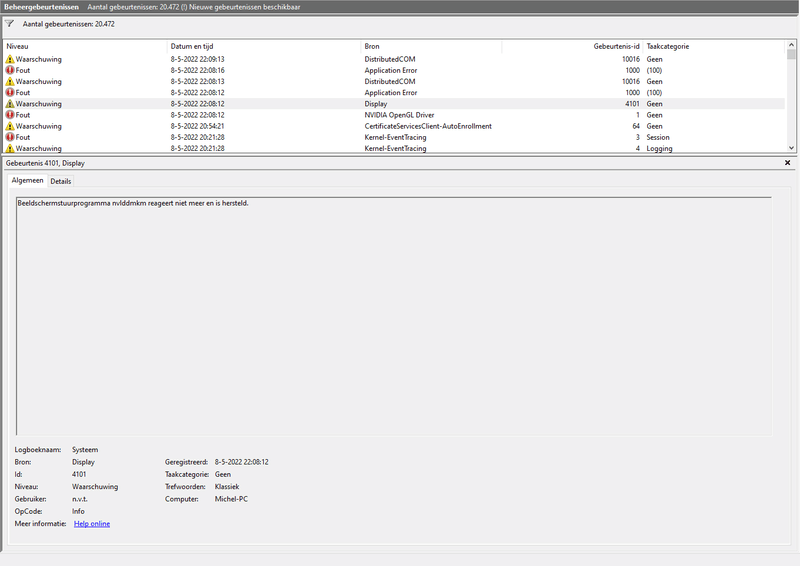Click the 'Session' task category cell
The image size is (800, 566).
pos(658,137)
